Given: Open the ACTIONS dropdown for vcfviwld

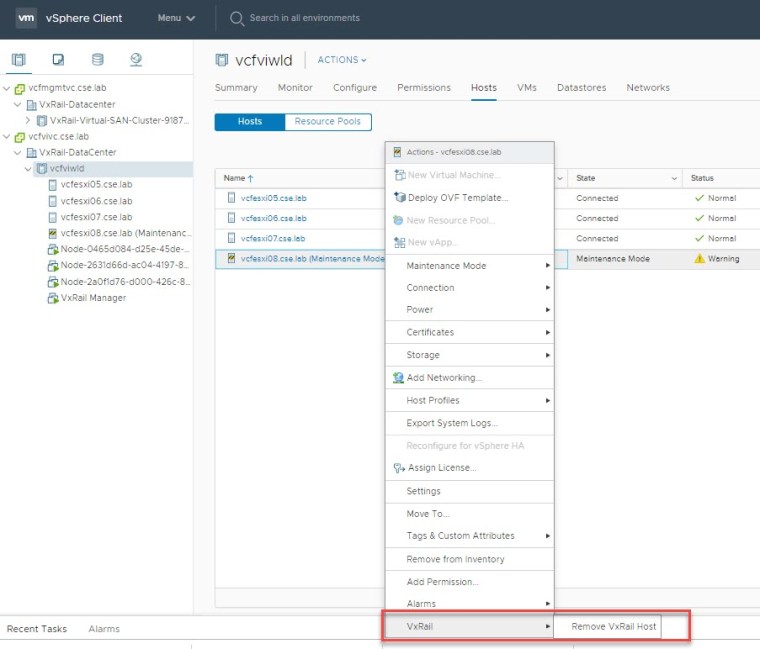Looking at the screenshot, I should click(x=342, y=60).
